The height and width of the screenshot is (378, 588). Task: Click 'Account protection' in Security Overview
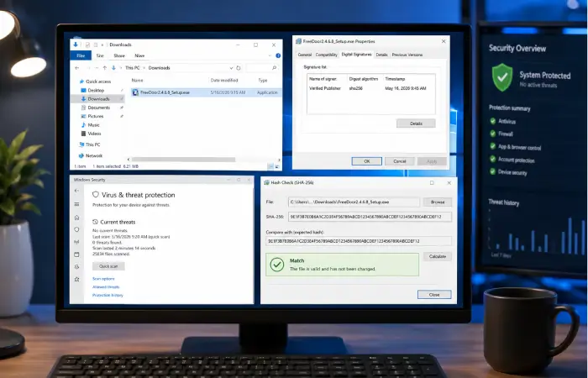pyautogui.click(x=516, y=160)
